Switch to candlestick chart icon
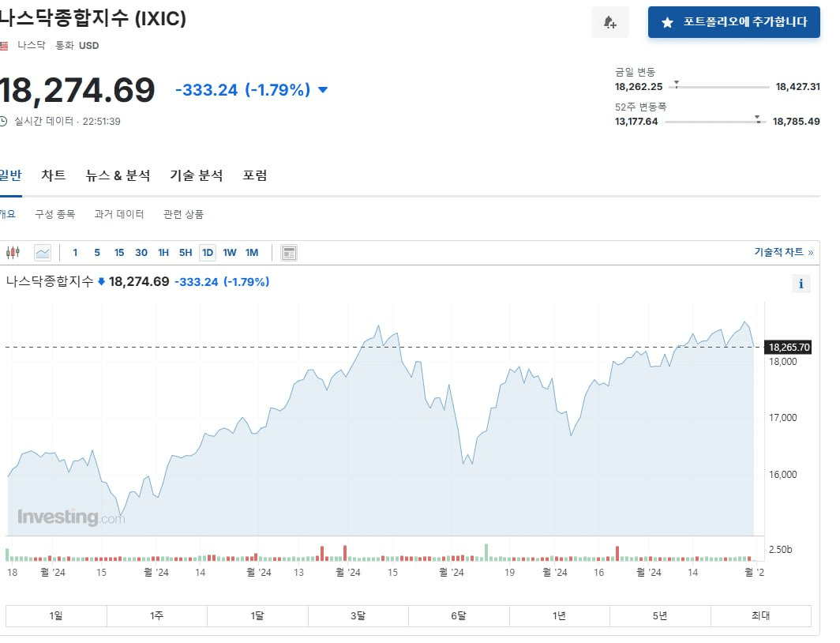Image resolution: width=840 pixels, height=643 pixels. tap(13, 252)
